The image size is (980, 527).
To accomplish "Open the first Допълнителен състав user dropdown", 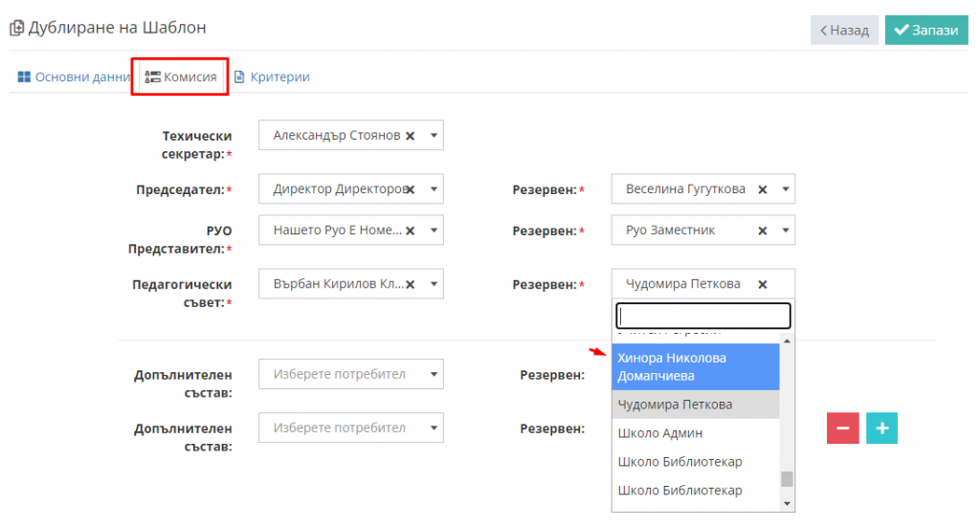I will tap(351, 374).
